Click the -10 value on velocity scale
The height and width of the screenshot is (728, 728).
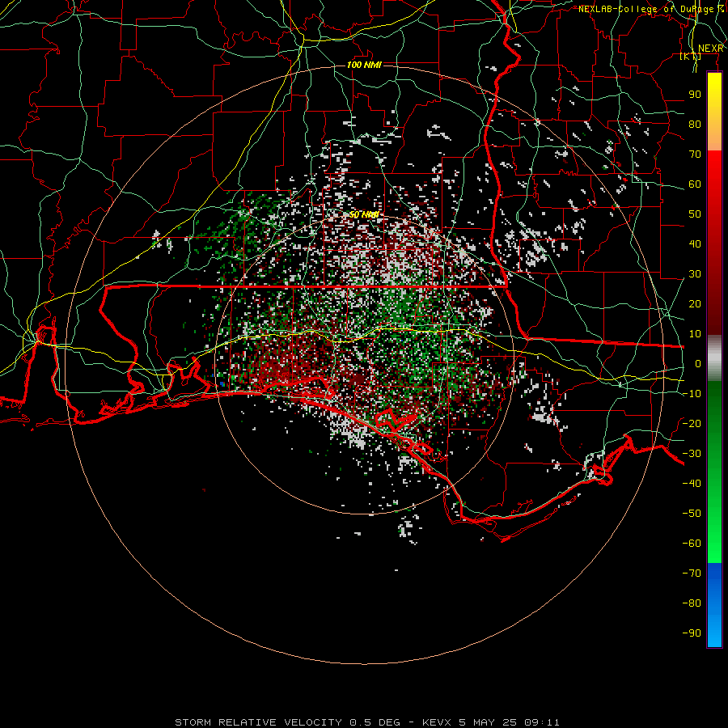tap(692, 394)
